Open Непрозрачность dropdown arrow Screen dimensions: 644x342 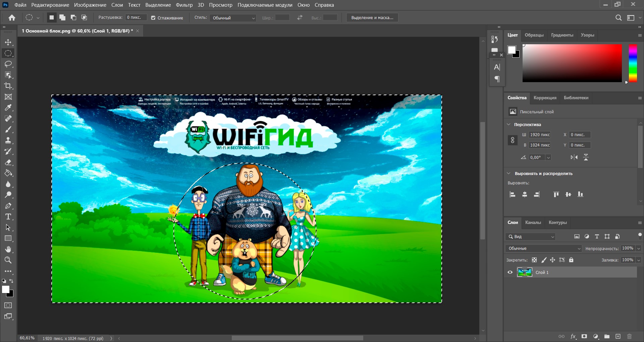[639, 248]
